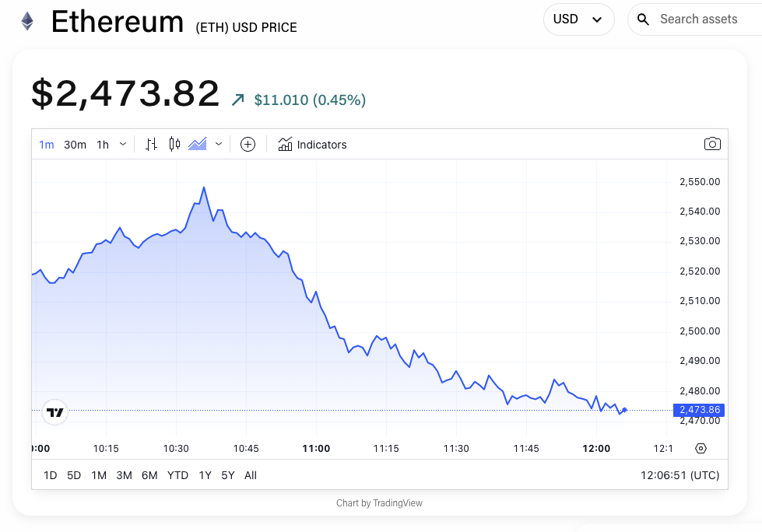Viewport: 762px width, 532px height.
Task: Expand the interval options chevron
Action: [123, 144]
